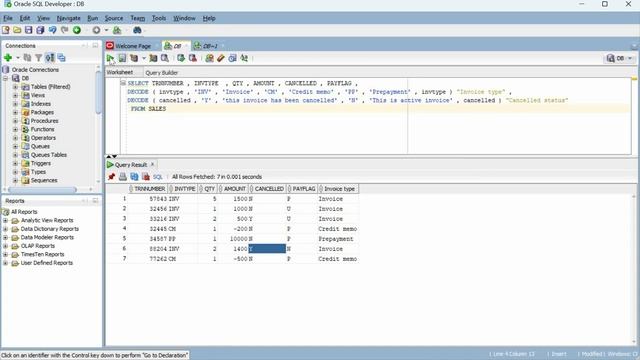
Task: Click the gray Forward navigation icon
Action: (x=96, y=30)
